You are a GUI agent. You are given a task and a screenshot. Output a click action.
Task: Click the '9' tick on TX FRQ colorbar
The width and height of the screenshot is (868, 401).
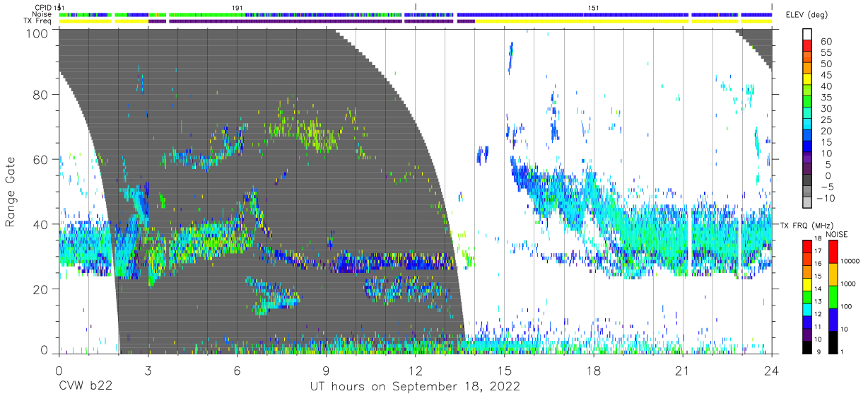(819, 352)
